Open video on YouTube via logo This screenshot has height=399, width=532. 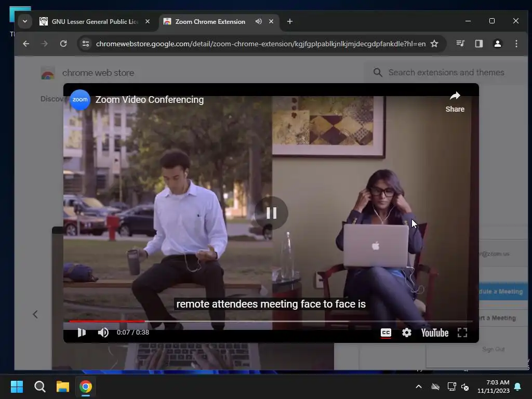[435, 333]
